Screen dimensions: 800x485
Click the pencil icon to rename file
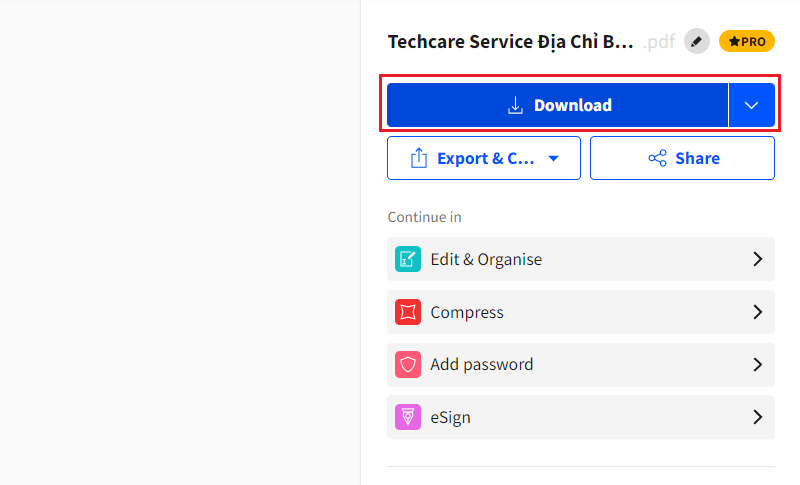(x=697, y=42)
